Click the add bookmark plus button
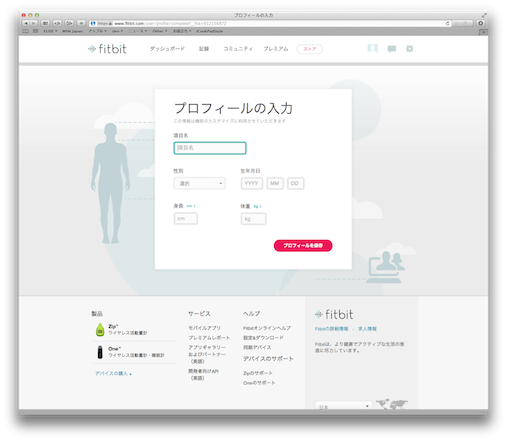This screenshot has width=507, height=441. coord(81,23)
